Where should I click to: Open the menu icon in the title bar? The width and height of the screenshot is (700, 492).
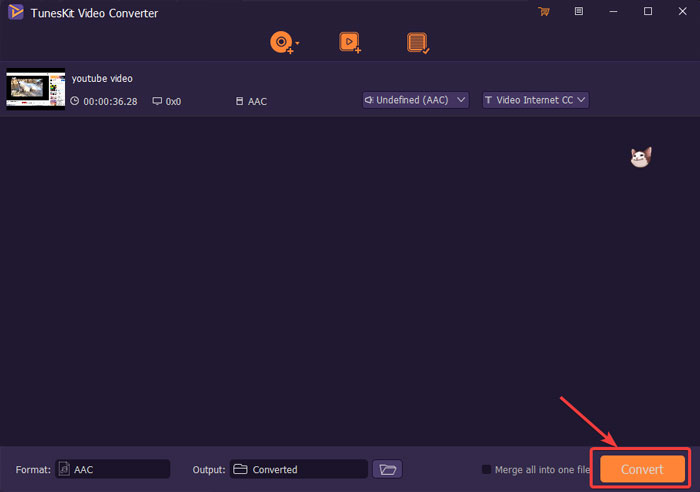pos(579,11)
